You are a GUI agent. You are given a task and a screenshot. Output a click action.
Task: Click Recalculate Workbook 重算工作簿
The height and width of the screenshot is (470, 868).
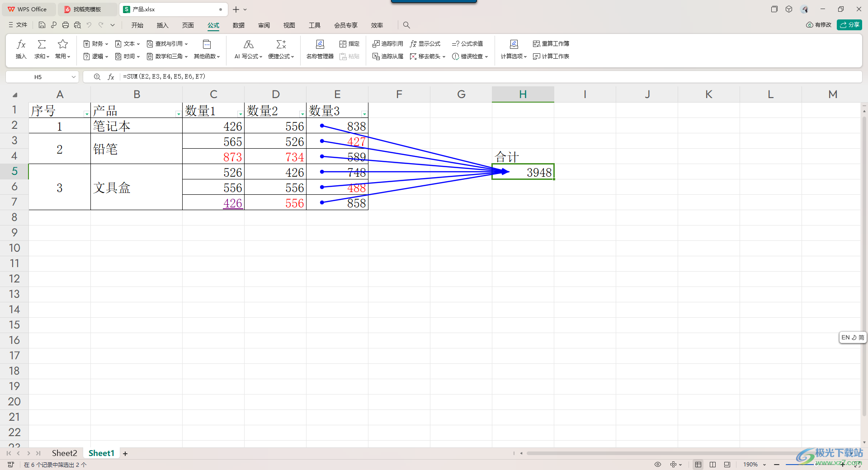point(551,44)
